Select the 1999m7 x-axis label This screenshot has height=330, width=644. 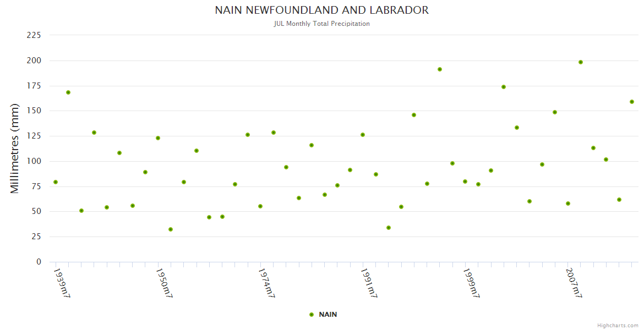click(x=471, y=283)
